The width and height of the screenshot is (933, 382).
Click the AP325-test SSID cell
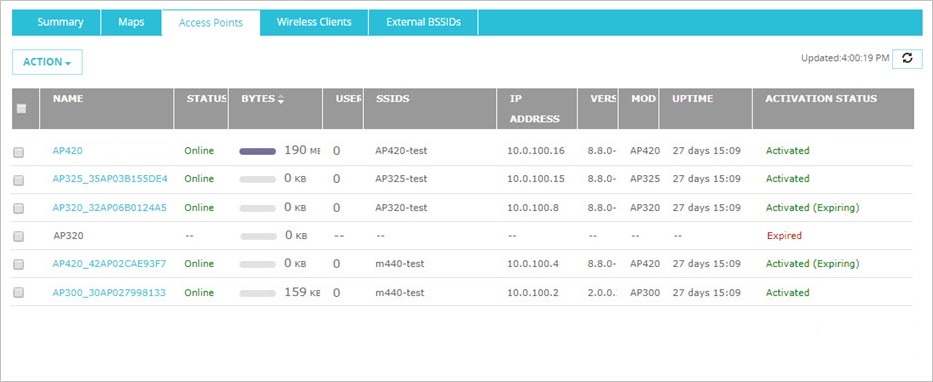pyautogui.click(x=401, y=179)
